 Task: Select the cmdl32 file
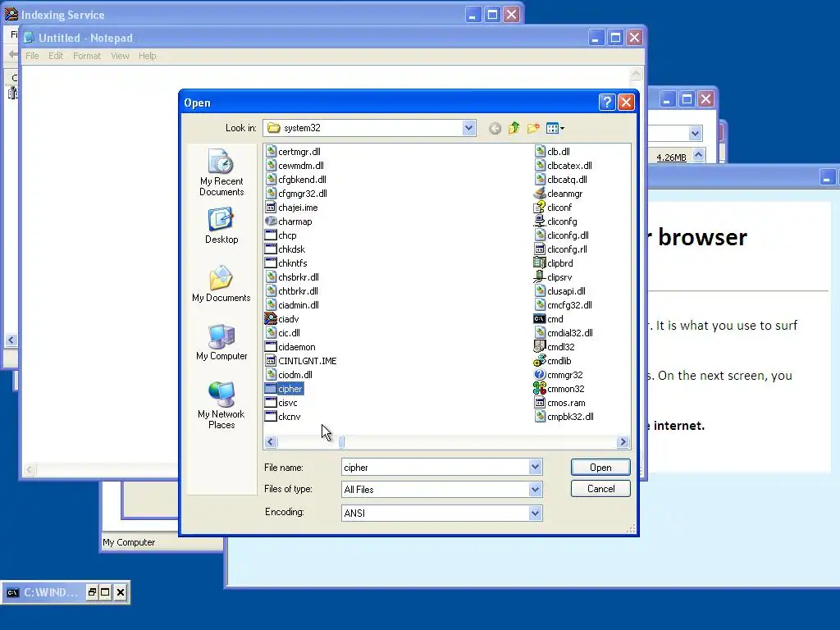tap(555, 347)
